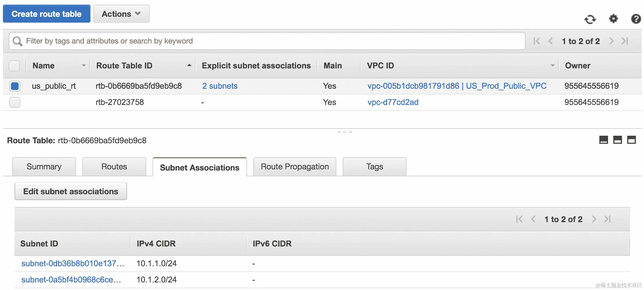This screenshot has width=644, height=290.
Task: Go to first page of route tables
Action: (x=537, y=41)
